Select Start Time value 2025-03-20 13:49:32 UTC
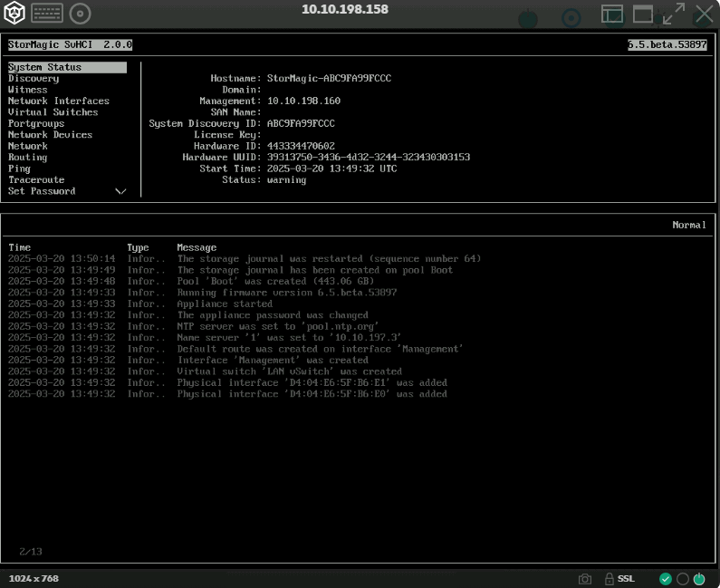This screenshot has width=720, height=588. 332,169
